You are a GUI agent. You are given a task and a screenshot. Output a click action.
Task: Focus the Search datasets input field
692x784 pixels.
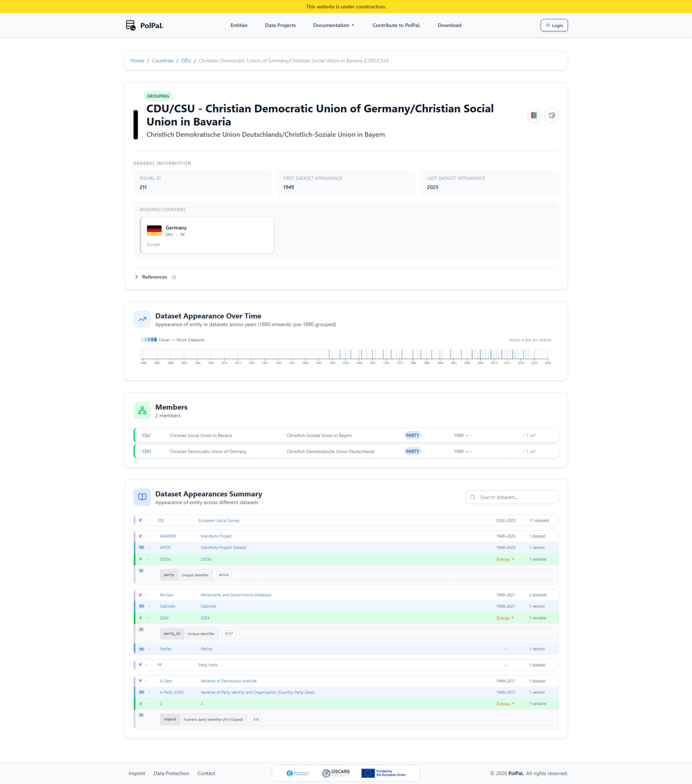(x=512, y=497)
